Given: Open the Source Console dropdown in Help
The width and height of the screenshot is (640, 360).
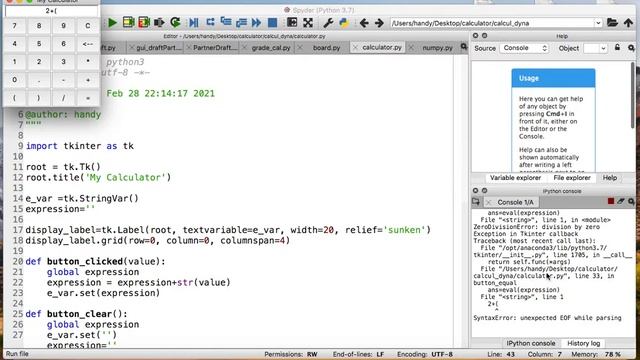Looking at the screenshot, I should (x=524, y=48).
